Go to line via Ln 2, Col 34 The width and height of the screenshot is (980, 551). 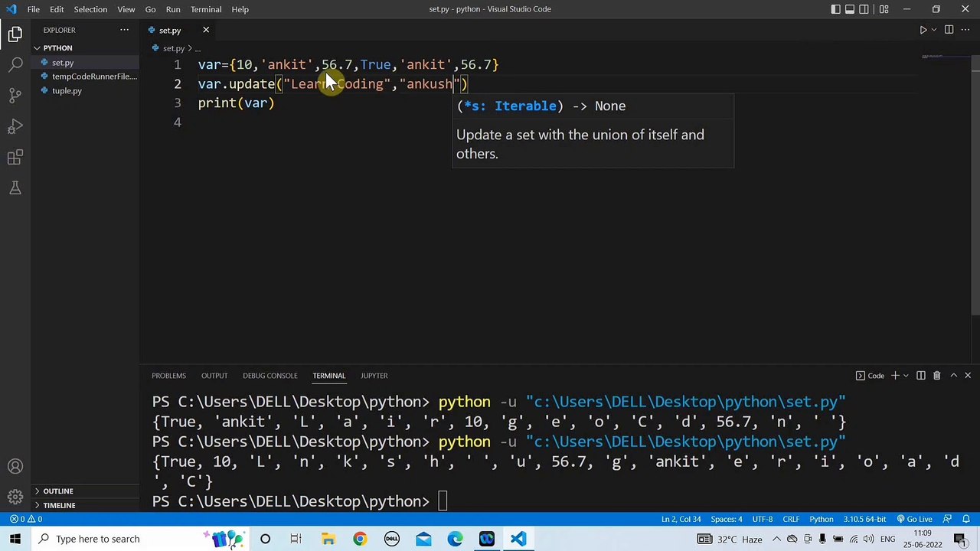point(681,519)
